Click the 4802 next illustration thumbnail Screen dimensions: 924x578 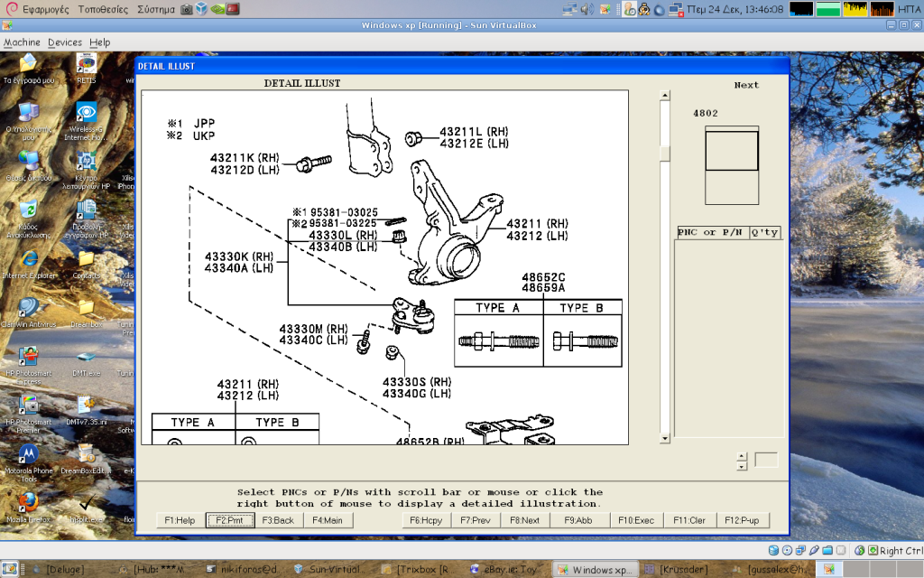click(732, 165)
